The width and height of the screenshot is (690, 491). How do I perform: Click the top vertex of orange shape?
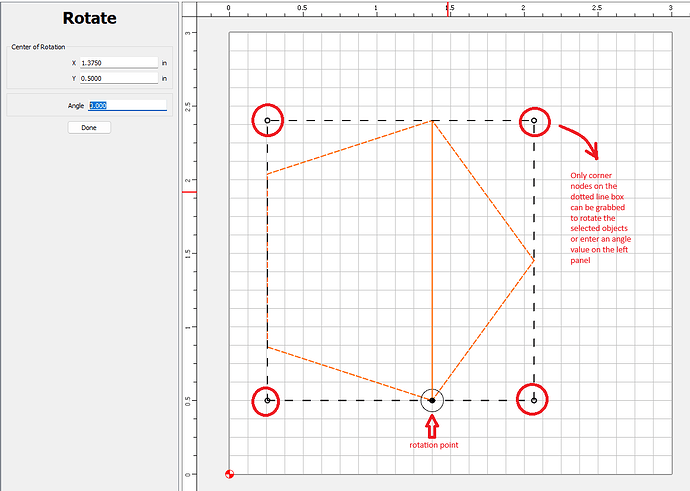pos(431,121)
